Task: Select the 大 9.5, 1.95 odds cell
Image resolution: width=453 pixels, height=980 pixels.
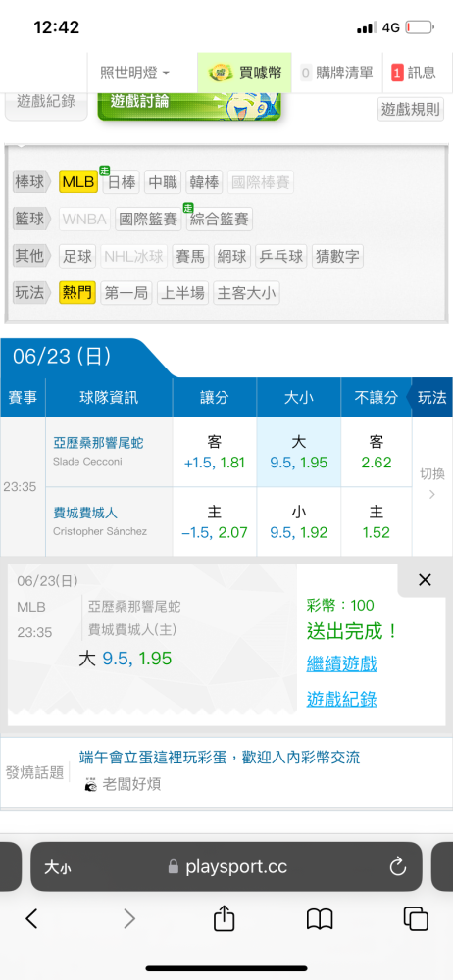Action: (x=298, y=453)
